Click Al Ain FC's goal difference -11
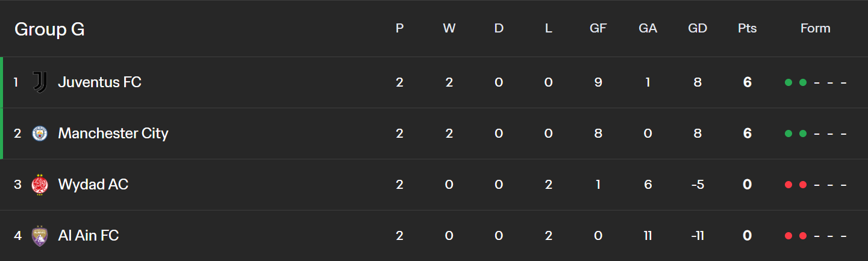Image resolution: width=868 pixels, height=261 pixels. [698, 236]
